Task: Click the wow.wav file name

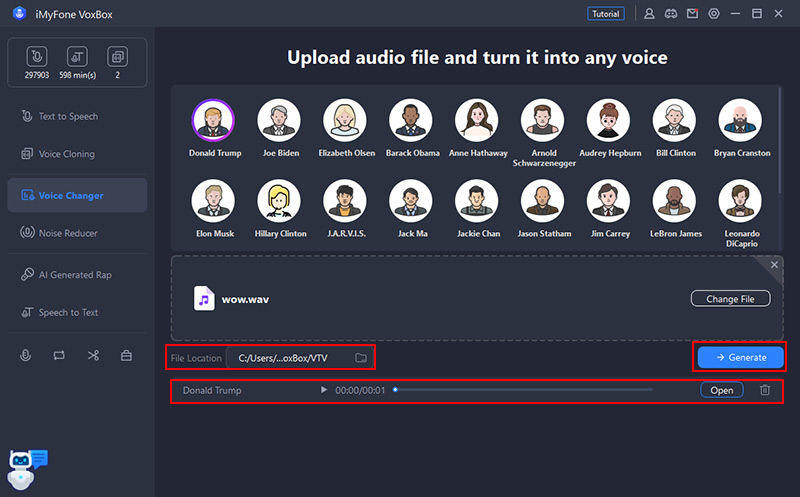Action: (x=245, y=300)
